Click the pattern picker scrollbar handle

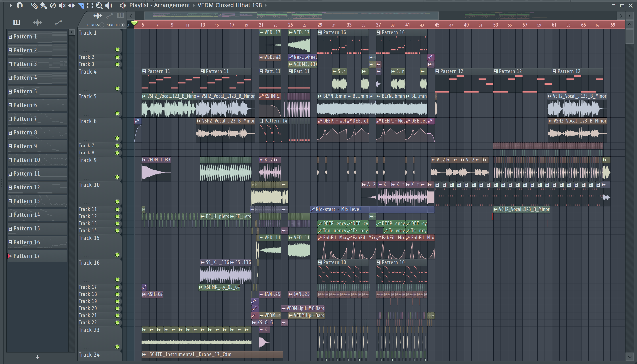[72, 32]
